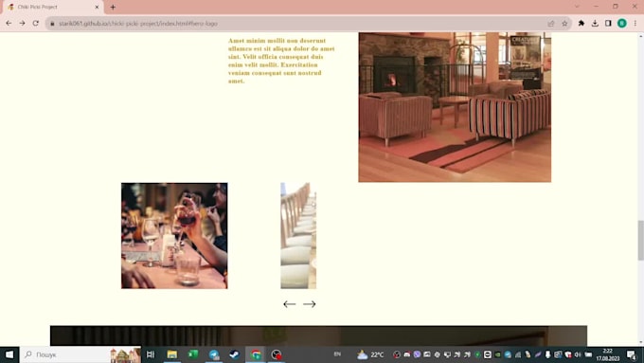Image resolution: width=644 pixels, height=363 pixels.
Task: Open Task View on the taskbar
Action: 151,354
